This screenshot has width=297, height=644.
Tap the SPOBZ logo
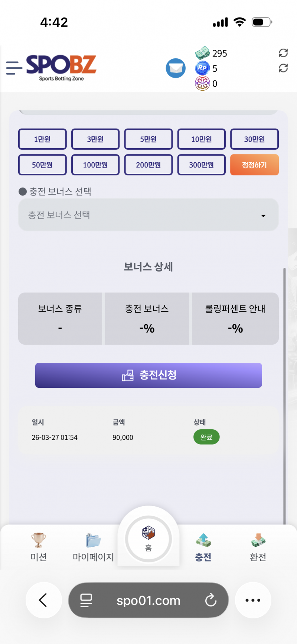click(x=61, y=67)
